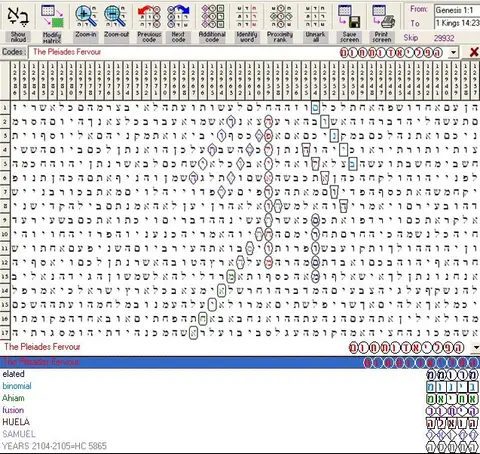
Task: Go to Previous code icon
Action: [149, 16]
